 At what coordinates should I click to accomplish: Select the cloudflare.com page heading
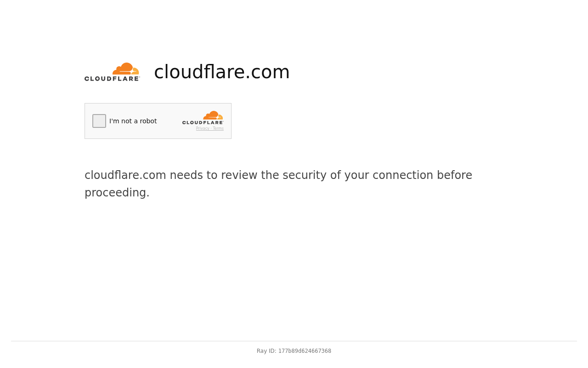(x=222, y=72)
